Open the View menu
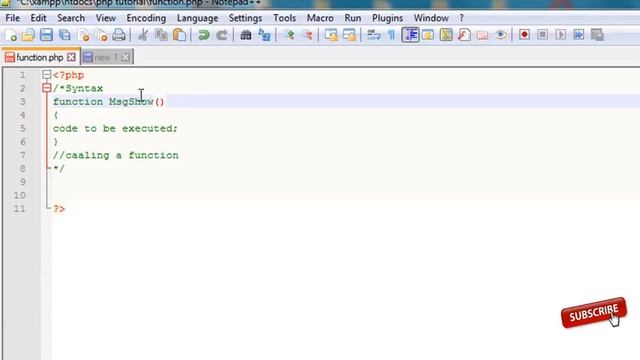This screenshot has height=360, width=640. pyautogui.click(x=106, y=18)
